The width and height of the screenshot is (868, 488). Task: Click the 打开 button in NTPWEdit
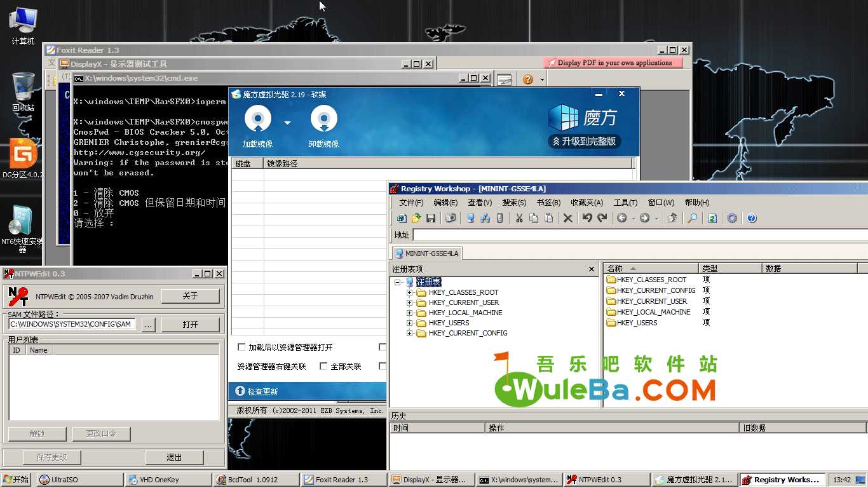click(190, 324)
